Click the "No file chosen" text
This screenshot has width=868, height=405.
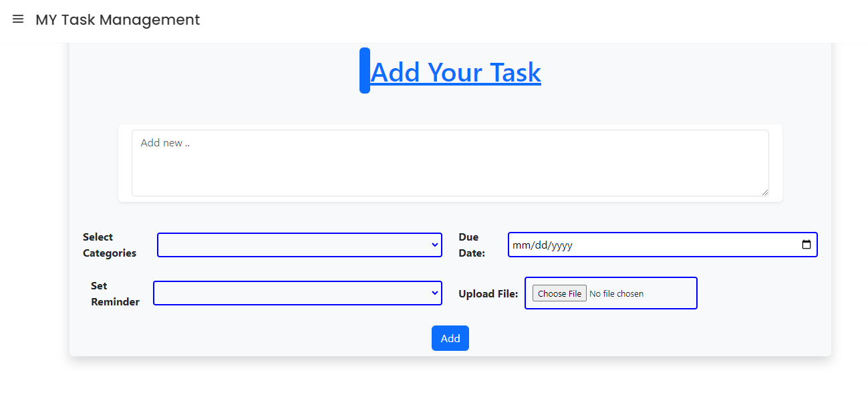tap(616, 293)
